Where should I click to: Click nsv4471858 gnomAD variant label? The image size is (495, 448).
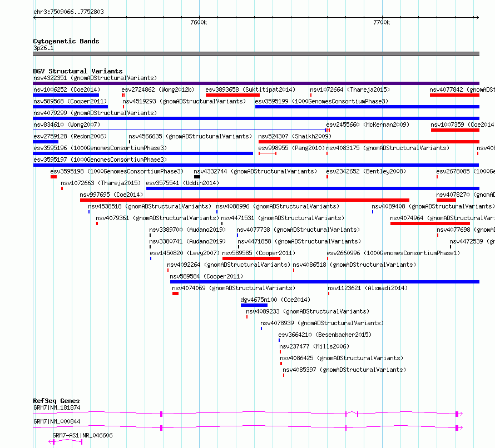[299, 241]
